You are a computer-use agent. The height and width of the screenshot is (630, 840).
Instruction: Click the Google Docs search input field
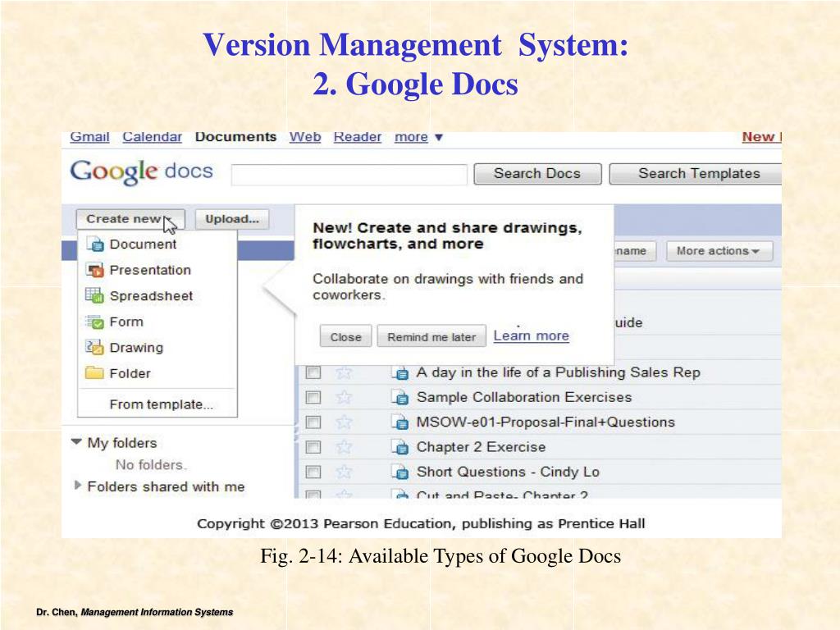coord(349,175)
